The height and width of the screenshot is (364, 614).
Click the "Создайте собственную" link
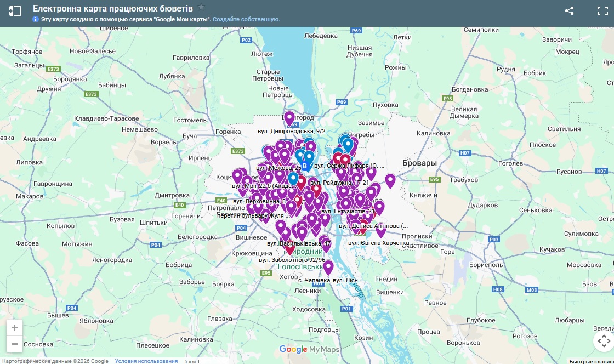pyautogui.click(x=246, y=19)
